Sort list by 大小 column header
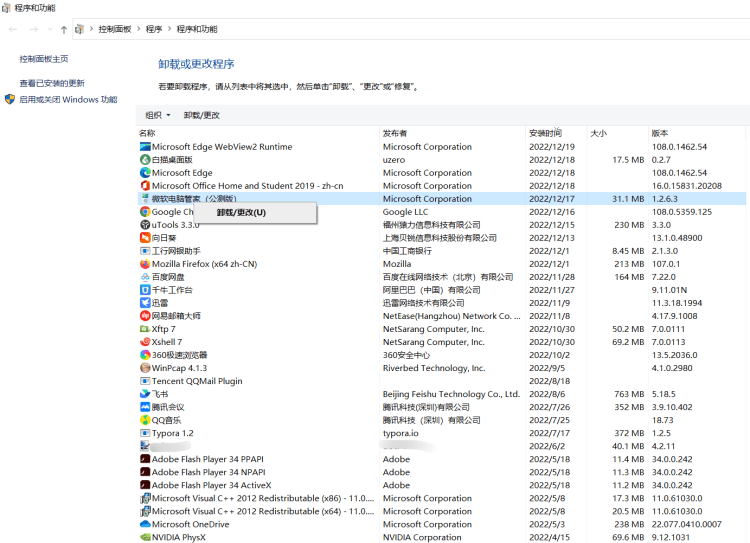750x543 pixels. click(x=618, y=133)
